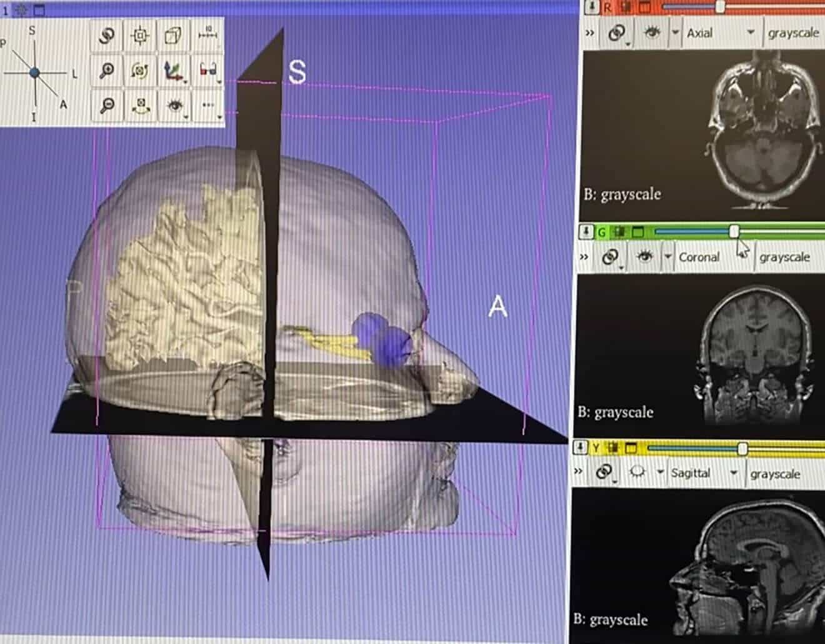The height and width of the screenshot is (644, 825).
Task: Toggle the eye visibility icon in the 3D controller
Action: 174,106
